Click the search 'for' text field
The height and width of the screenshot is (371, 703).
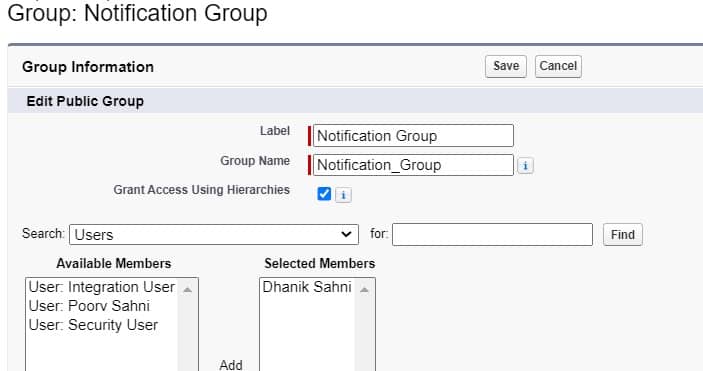[x=492, y=235]
